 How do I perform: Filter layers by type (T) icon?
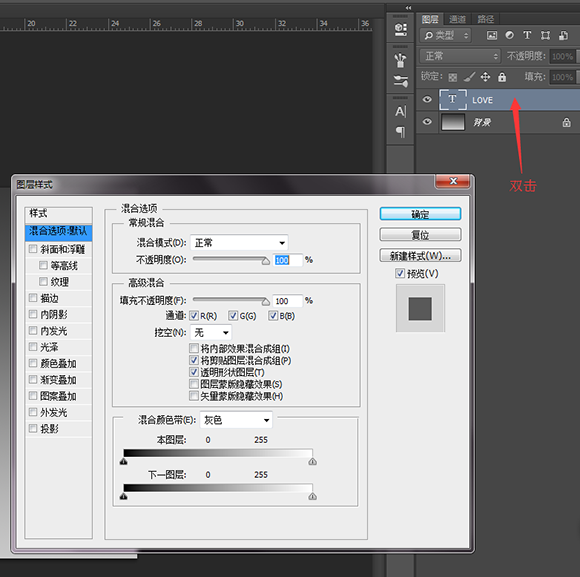tap(527, 35)
